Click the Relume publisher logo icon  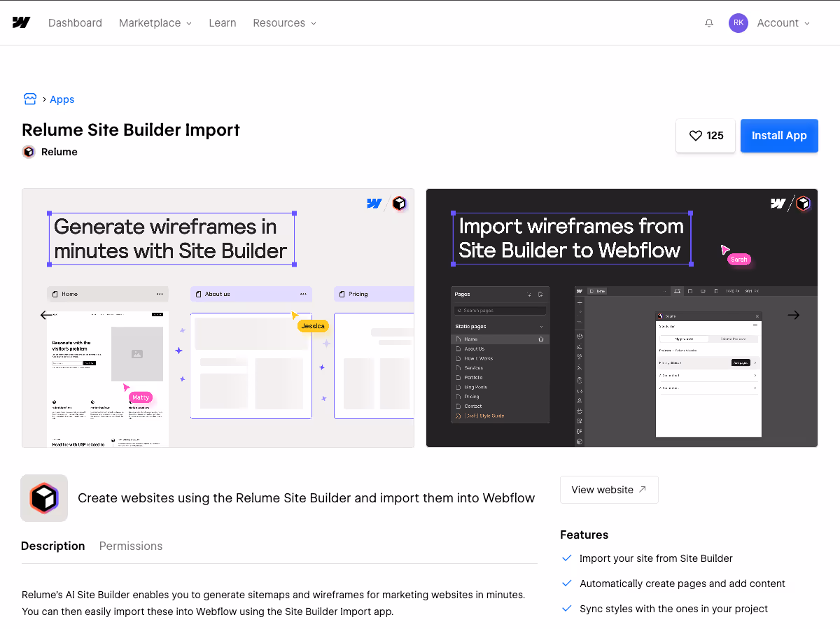click(x=29, y=152)
